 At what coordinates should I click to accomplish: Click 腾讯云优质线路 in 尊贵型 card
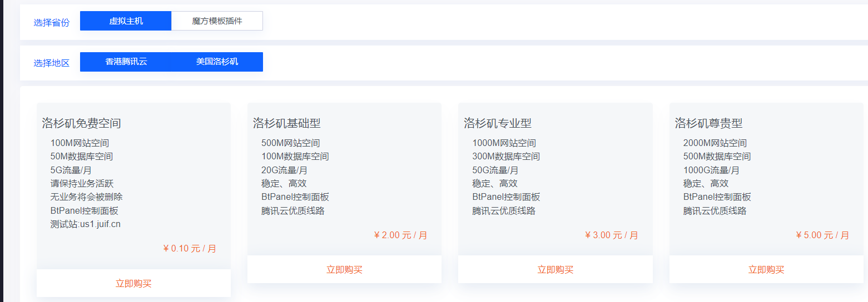point(715,211)
